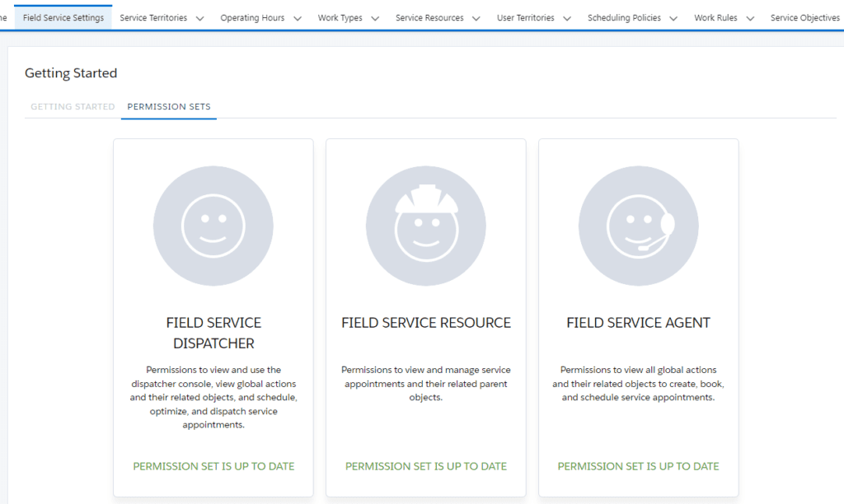This screenshot has height=504, width=844.
Task: Click the headset Field Service Agent icon
Action: tap(638, 226)
